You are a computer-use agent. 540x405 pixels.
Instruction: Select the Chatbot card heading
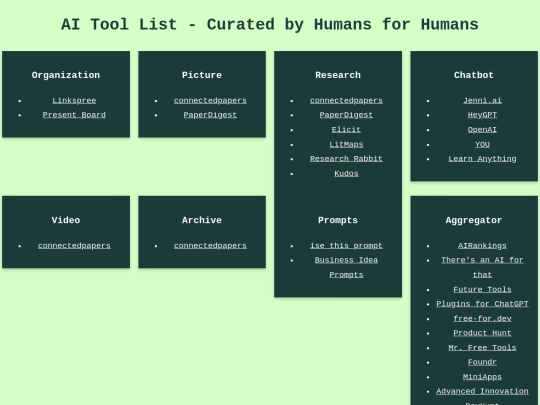pyautogui.click(x=474, y=75)
